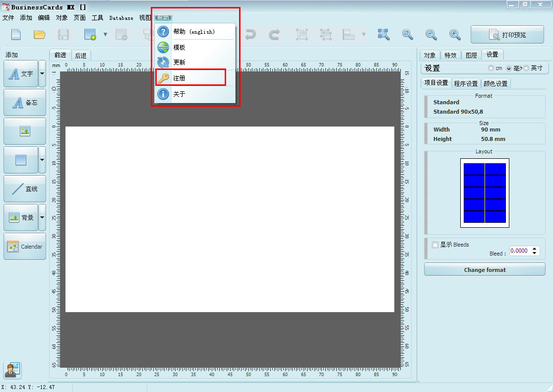Viewport: 553px width, 392px height.
Task: Choose 关于 about menu entry
Action: point(195,94)
